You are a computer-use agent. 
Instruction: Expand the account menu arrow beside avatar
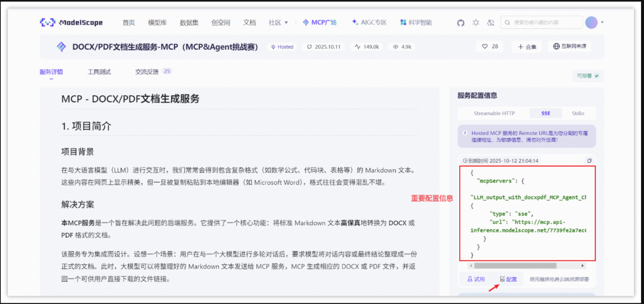[602, 22]
